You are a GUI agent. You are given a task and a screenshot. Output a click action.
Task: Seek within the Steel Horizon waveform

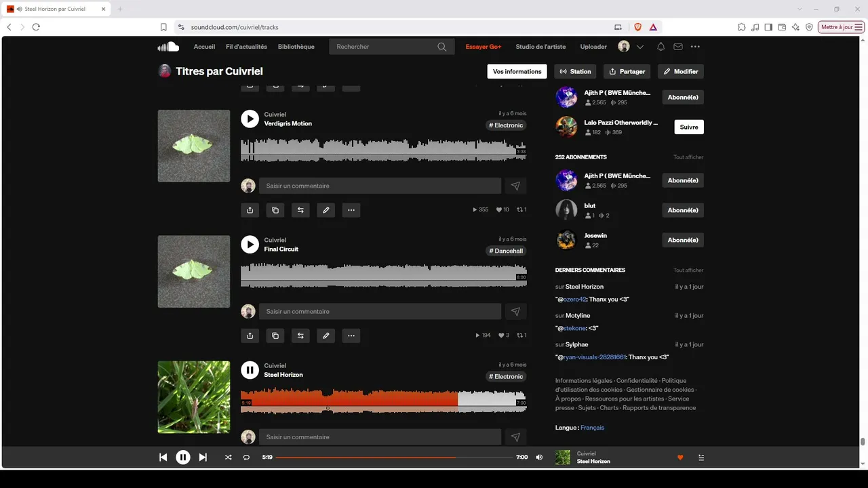tap(383, 400)
